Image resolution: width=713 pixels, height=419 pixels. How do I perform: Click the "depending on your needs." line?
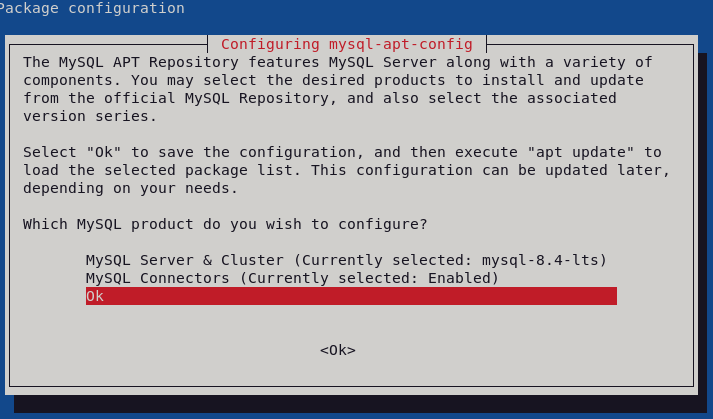tap(130, 188)
